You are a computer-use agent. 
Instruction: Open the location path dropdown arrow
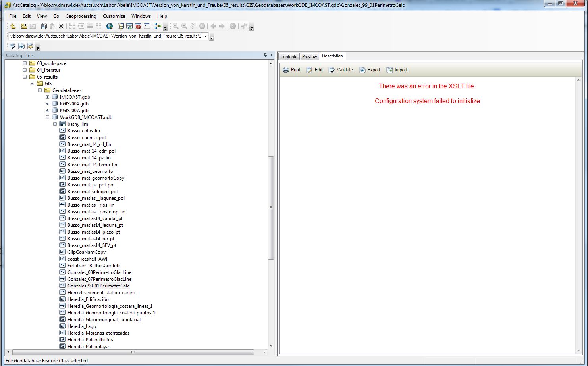(205, 36)
